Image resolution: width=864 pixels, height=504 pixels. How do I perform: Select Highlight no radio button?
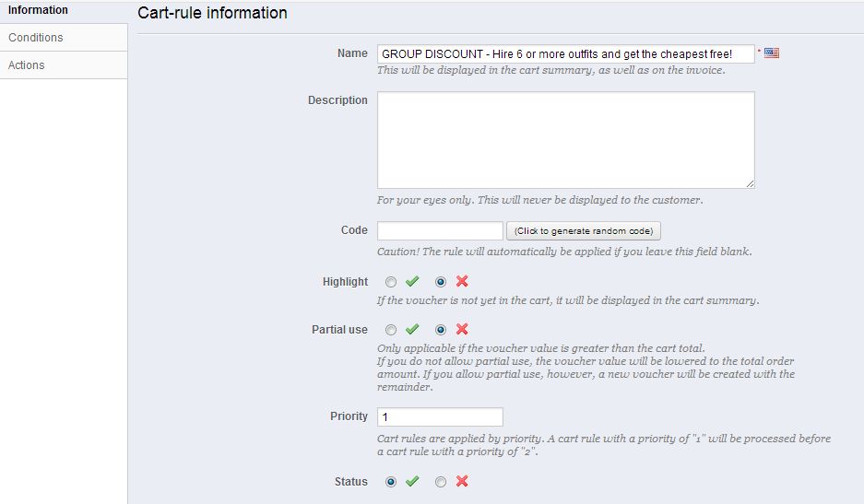pyautogui.click(x=441, y=282)
